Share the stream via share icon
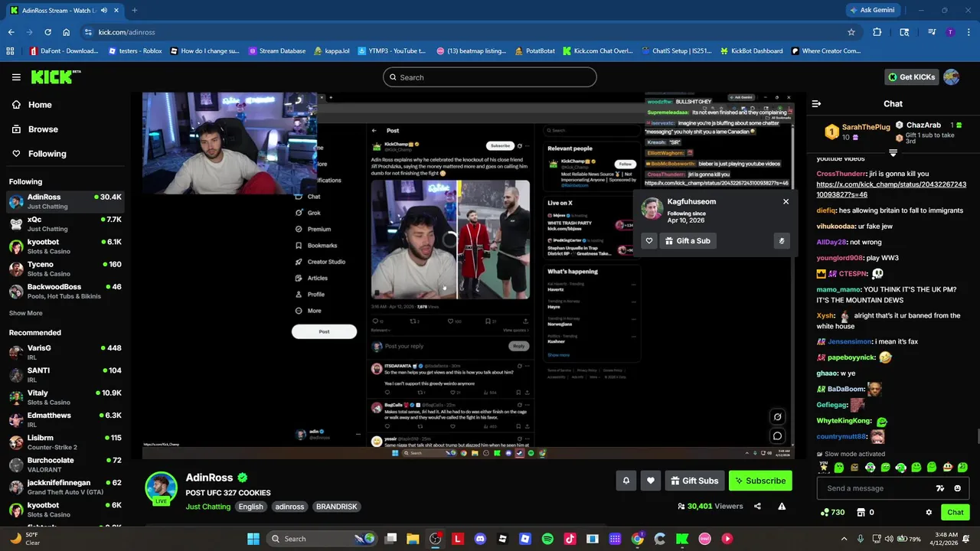 click(757, 506)
